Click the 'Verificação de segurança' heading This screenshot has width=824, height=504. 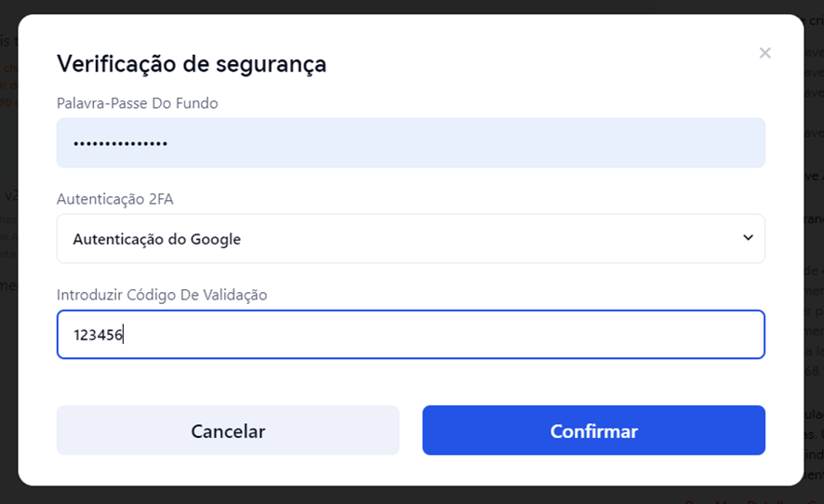point(192,63)
